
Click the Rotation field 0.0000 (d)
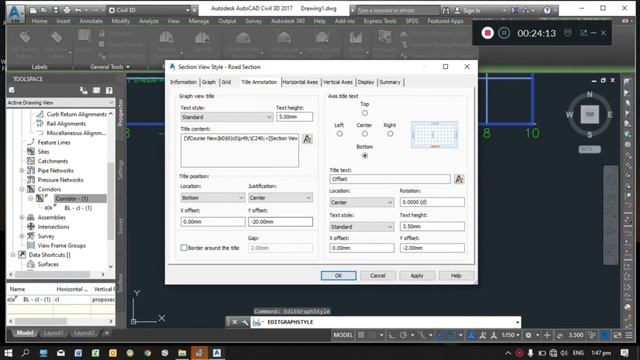[x=432, y=202]
